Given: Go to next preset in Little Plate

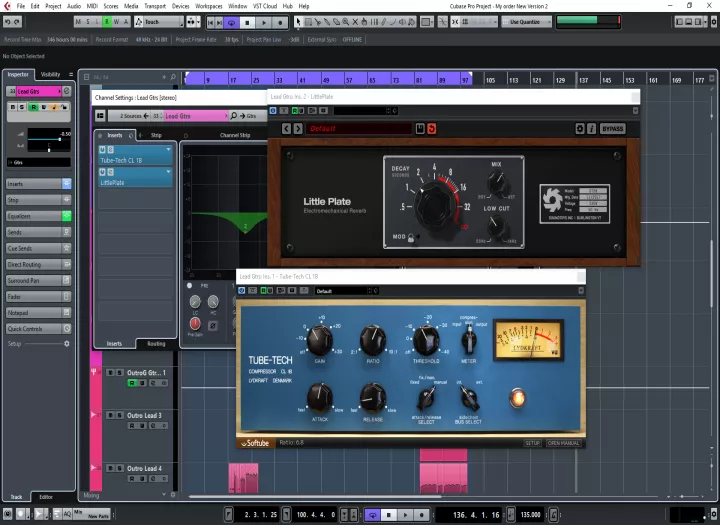Looking at the screenshot, I should click(298, 129).
